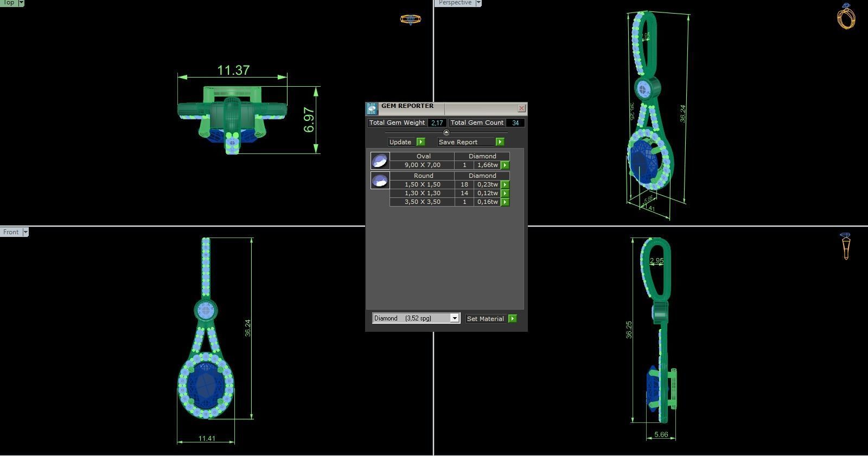The width and height of the screenshot is (868, 456).
Task: Click the count cell showing 18
Action: pos(464,184)
